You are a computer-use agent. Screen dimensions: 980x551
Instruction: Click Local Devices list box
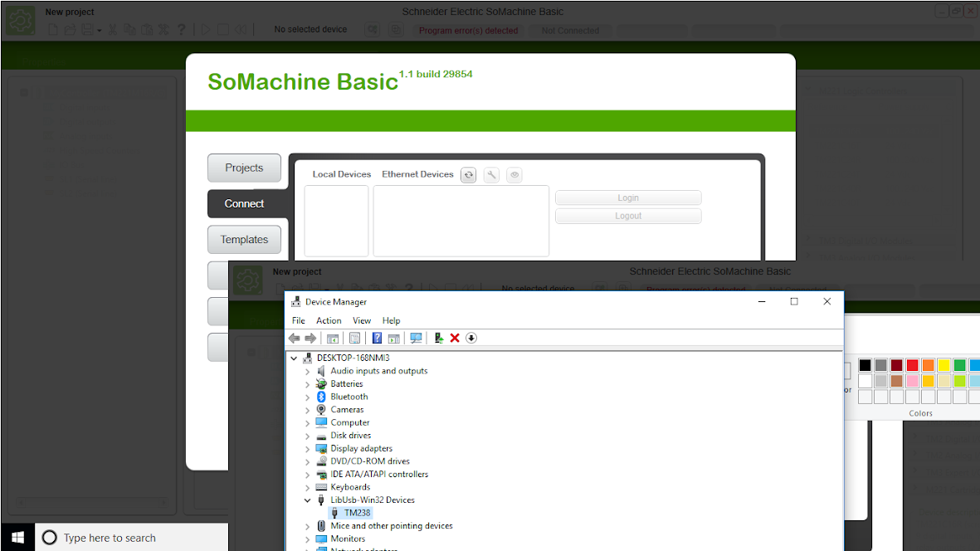(336, 221)
